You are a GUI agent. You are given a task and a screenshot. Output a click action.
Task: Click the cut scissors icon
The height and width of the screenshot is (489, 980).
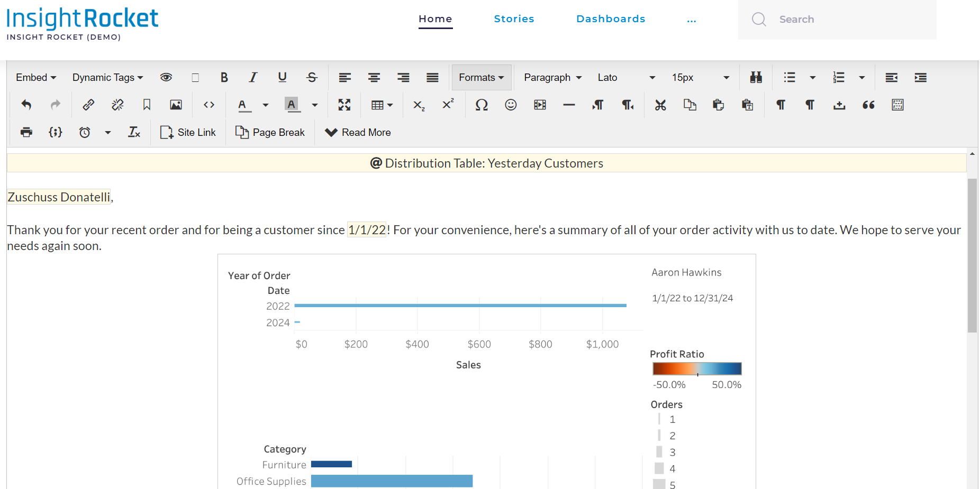pos(660,105)
